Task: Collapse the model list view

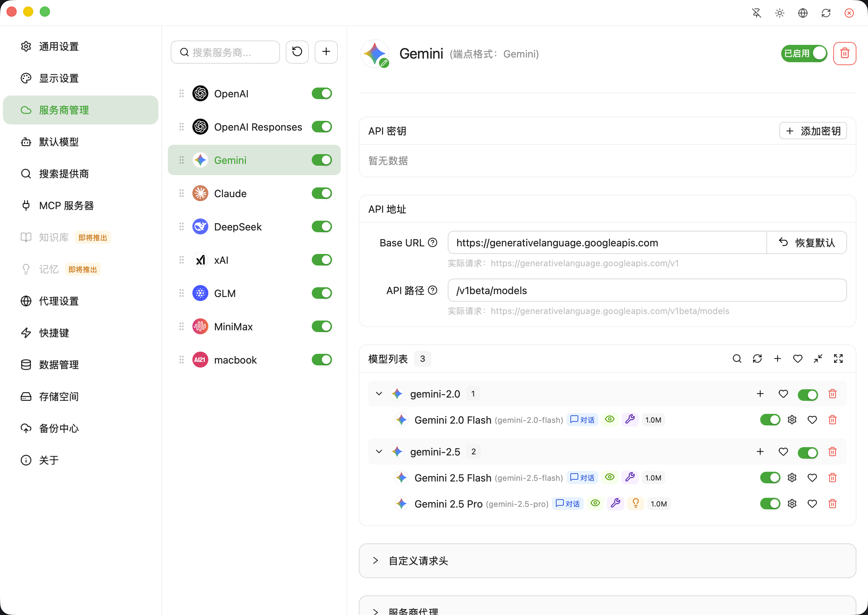Action: pyautogui.click(x=818, y=358)
